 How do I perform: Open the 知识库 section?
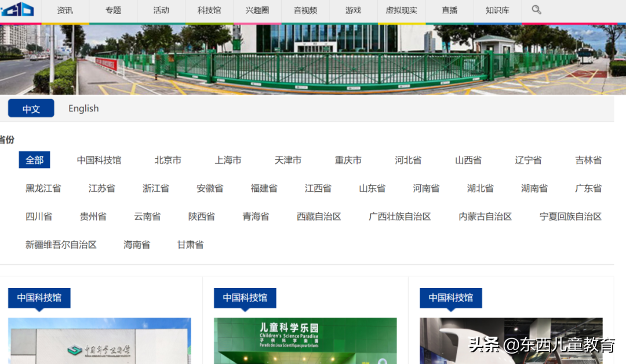(x=497, y=9)
